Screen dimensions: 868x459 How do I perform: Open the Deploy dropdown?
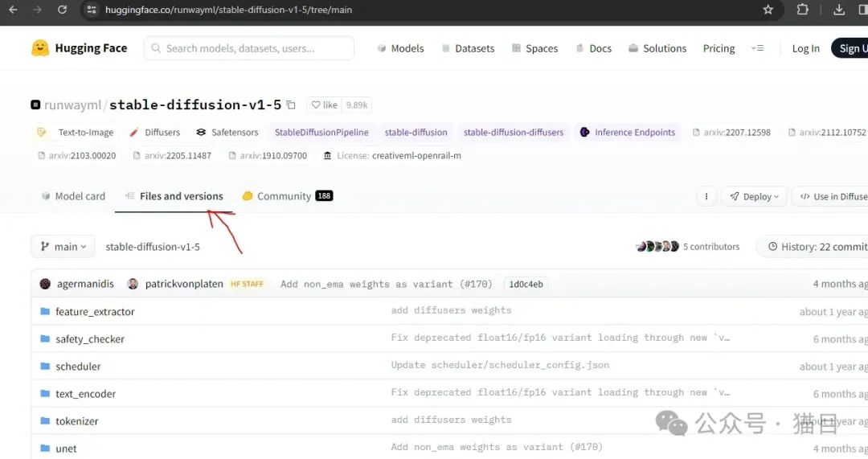coord(754,197)
